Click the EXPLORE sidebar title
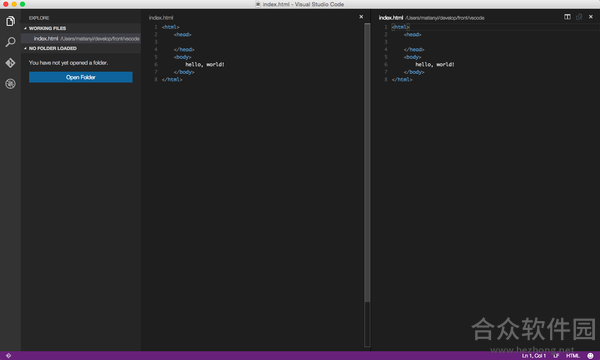The width and height of the screenshot is (600, 360). (x=39, y=18)
